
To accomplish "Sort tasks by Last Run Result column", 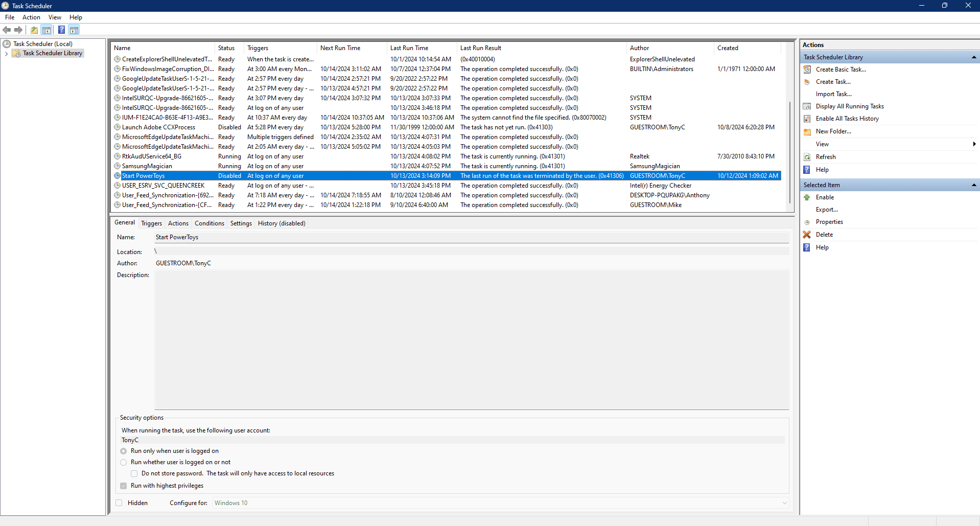I will (542, 48).
